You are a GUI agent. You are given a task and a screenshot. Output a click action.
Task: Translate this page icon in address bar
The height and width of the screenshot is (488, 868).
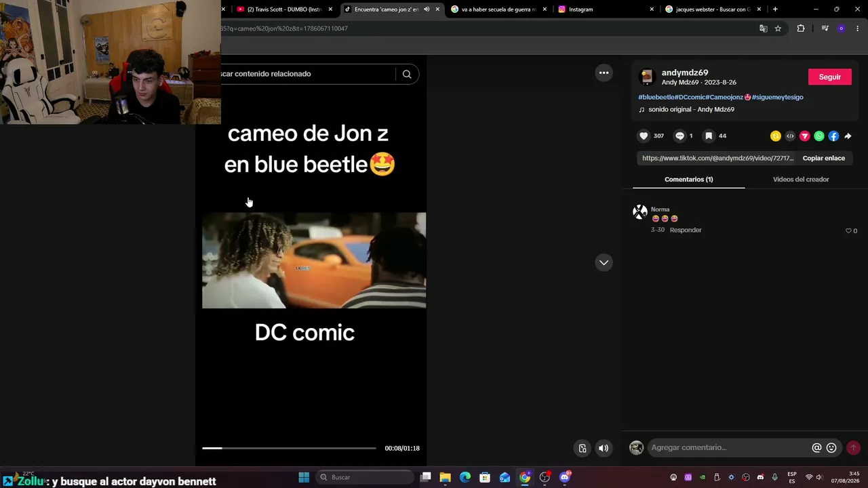[764, 28]
